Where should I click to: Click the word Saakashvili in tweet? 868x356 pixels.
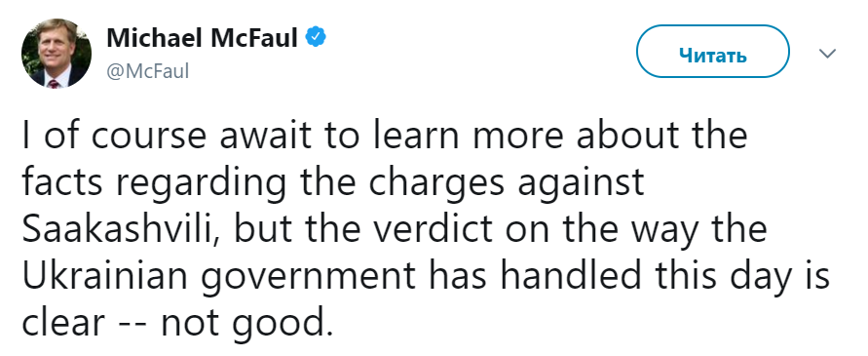click(121, 229)
